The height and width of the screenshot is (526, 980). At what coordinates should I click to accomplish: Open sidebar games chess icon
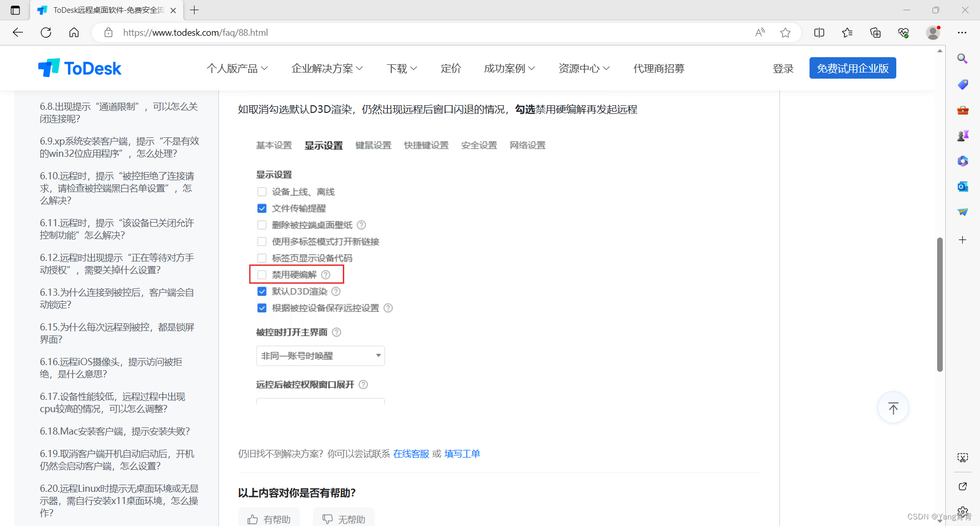point(963,135)
